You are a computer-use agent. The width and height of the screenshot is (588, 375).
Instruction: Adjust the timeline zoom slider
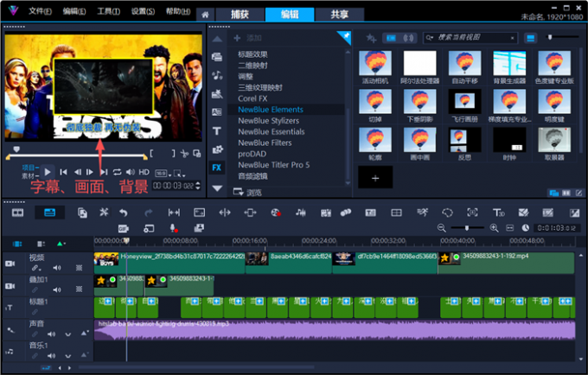(467, 228)
